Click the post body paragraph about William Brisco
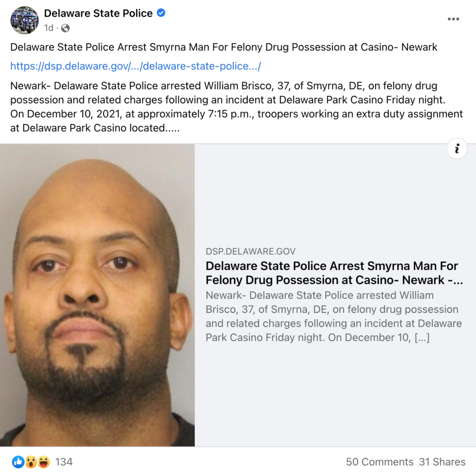Viewport: 476px width, 476px height. 237,107
